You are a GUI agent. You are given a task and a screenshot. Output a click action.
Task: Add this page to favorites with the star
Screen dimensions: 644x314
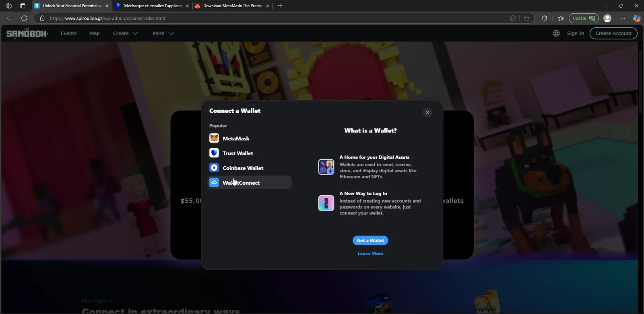526,18
